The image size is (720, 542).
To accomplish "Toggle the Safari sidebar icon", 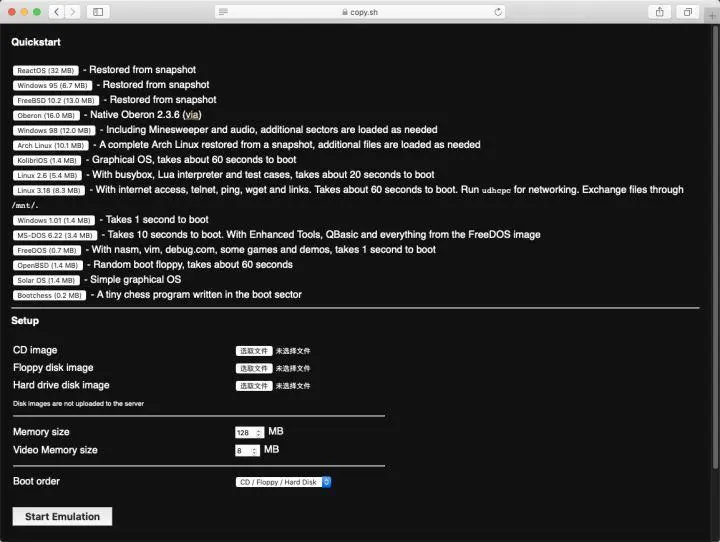I will [x=98, y=11].
